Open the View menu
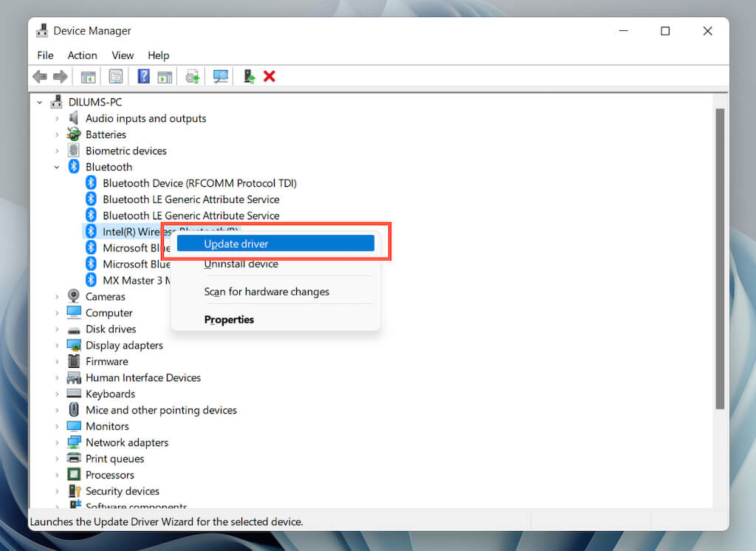This screenshot has width=756, height=551. [x=123, y=55]
